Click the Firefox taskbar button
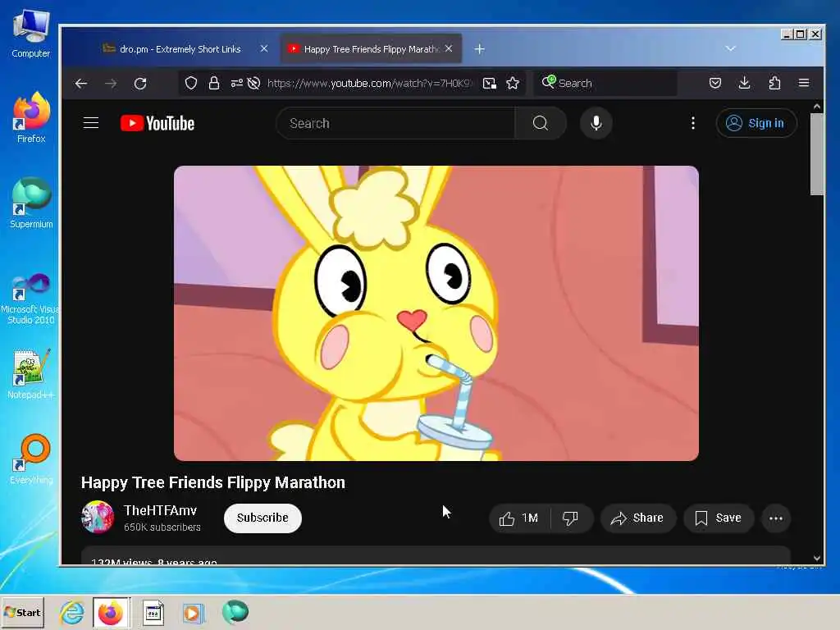Screen dimensions: 840x630 pos(111,612)
